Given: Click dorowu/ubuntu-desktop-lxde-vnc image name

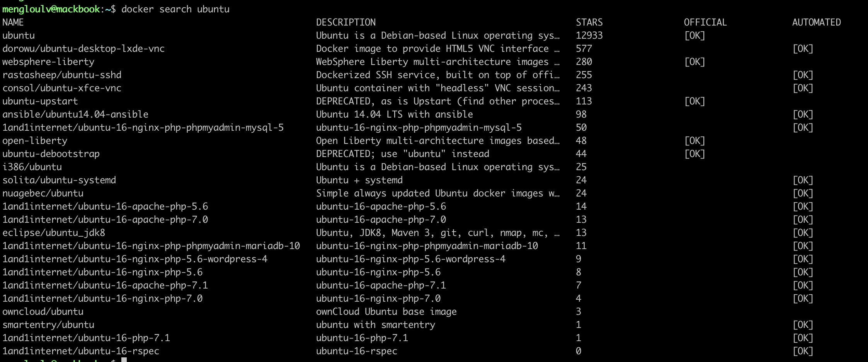Looking at the screenshot, I should click(x=83, y=49).
